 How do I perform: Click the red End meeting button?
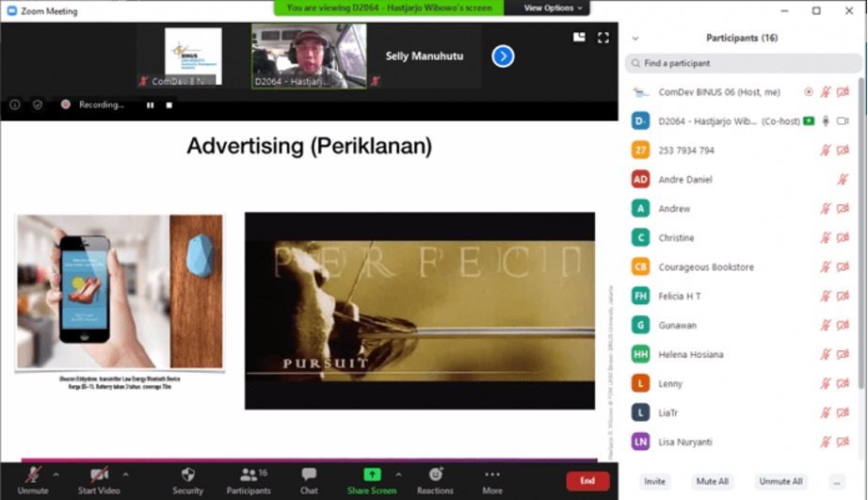(587, 480)
